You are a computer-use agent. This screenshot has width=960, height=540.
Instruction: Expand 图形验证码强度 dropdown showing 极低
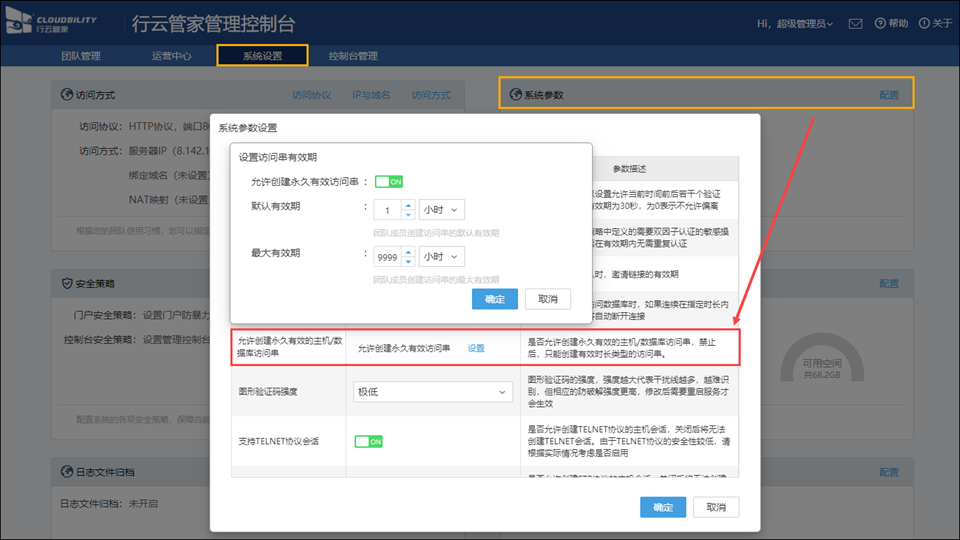(x=432, y=393)
